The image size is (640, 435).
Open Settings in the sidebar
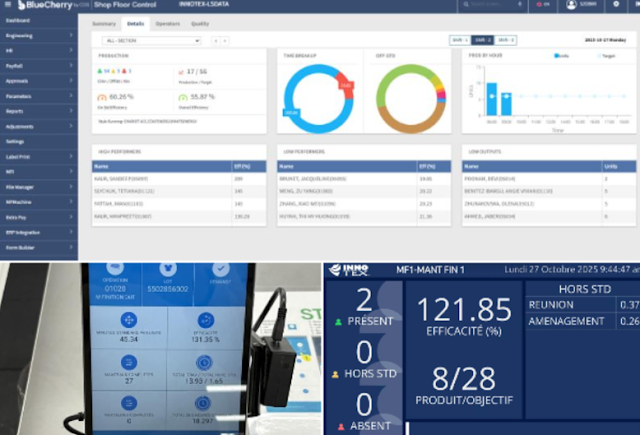[39, 142]
